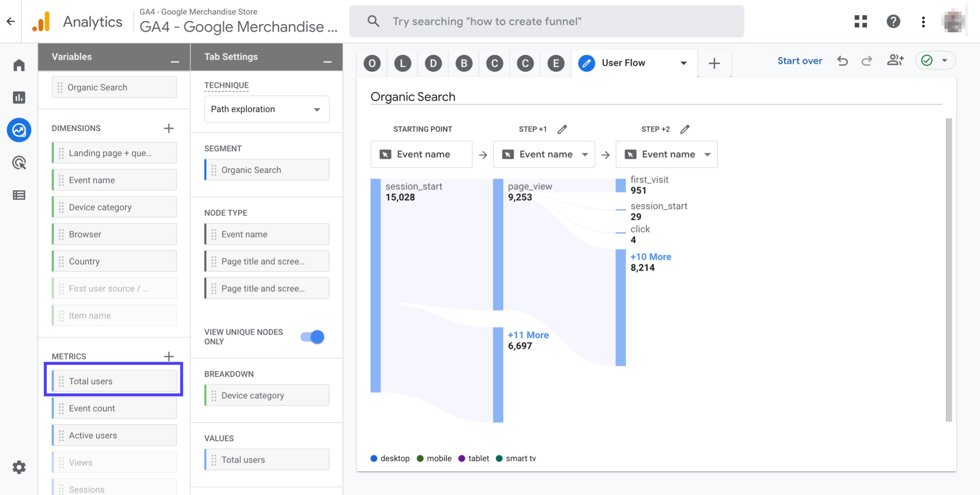Open the User Flow tab dropdown arrow
Image resolution: width=980 pixels, height=495 pixels.
tap(683, 63)
